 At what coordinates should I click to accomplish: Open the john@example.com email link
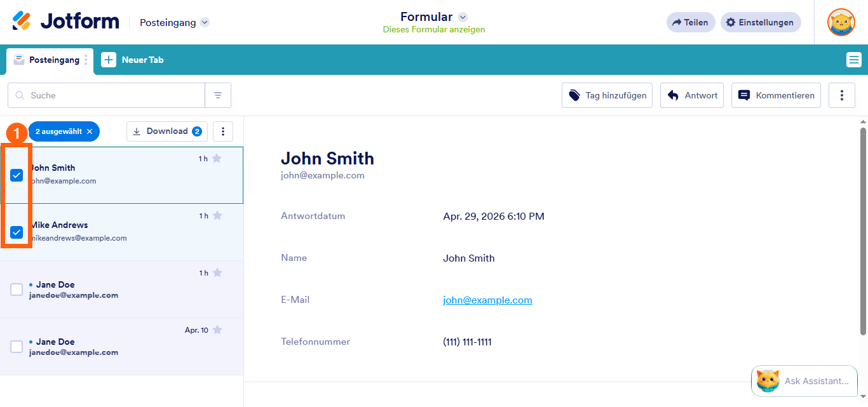tap(487, 300)
